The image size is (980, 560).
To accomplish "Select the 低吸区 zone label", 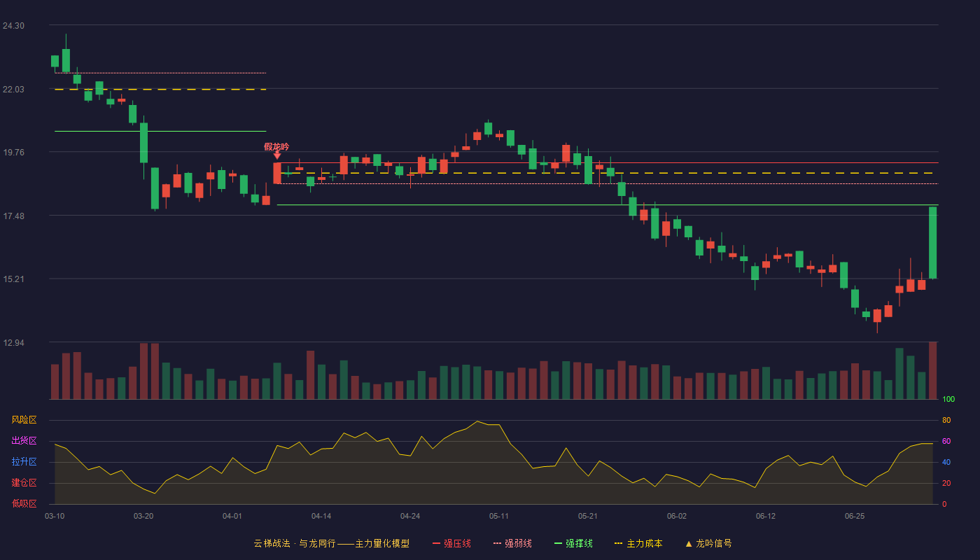I will [x=24, y=503].
